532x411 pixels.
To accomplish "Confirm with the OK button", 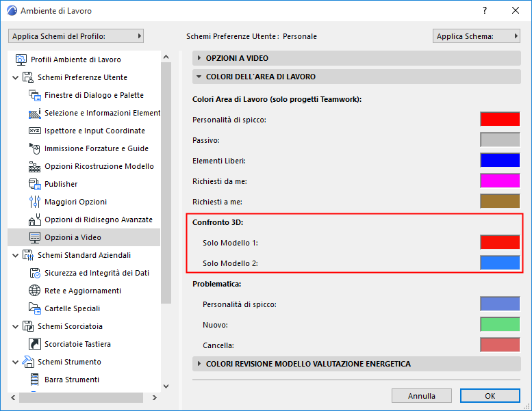I will point(490,396).
